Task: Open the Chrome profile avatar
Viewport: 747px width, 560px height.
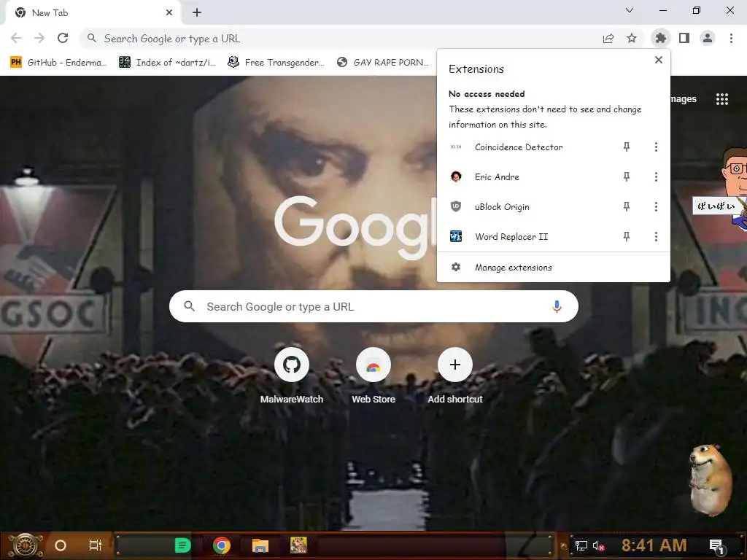Action: point(708,38)
